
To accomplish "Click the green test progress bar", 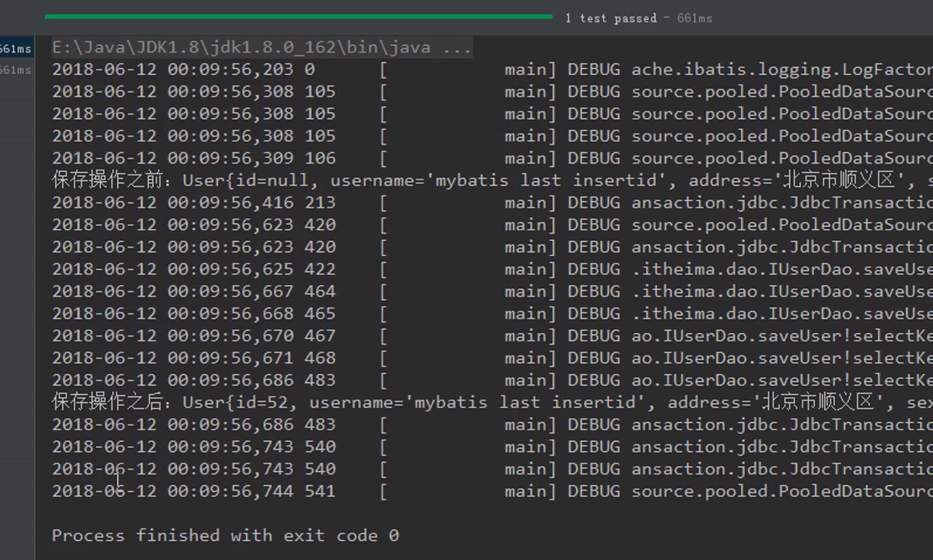I will 298,16.
